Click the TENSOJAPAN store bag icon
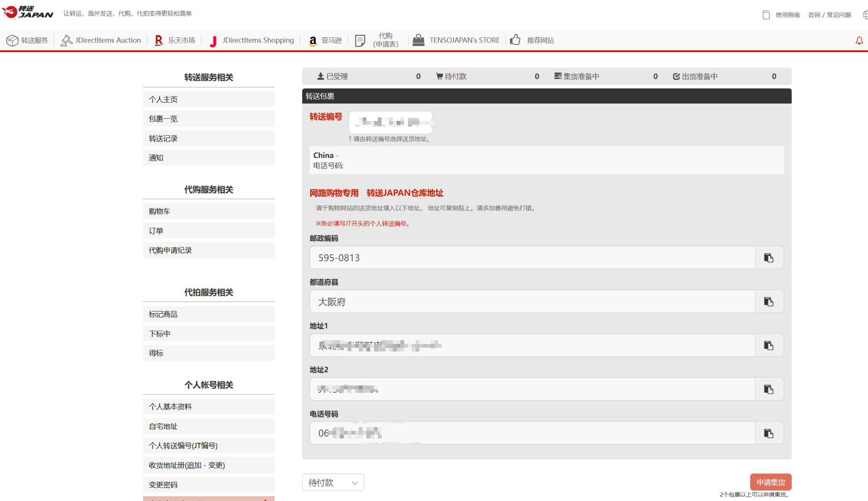 tap(418, 40)
